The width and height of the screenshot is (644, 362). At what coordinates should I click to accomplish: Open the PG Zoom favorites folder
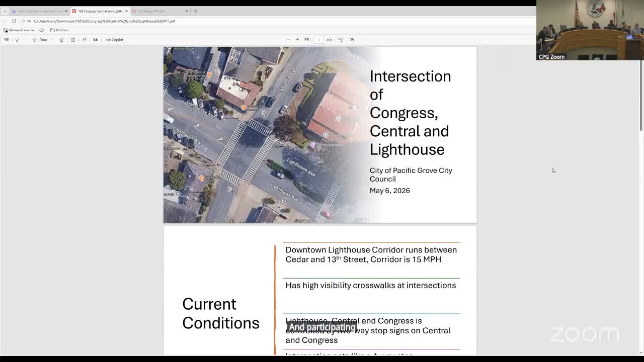coord(59,30)
